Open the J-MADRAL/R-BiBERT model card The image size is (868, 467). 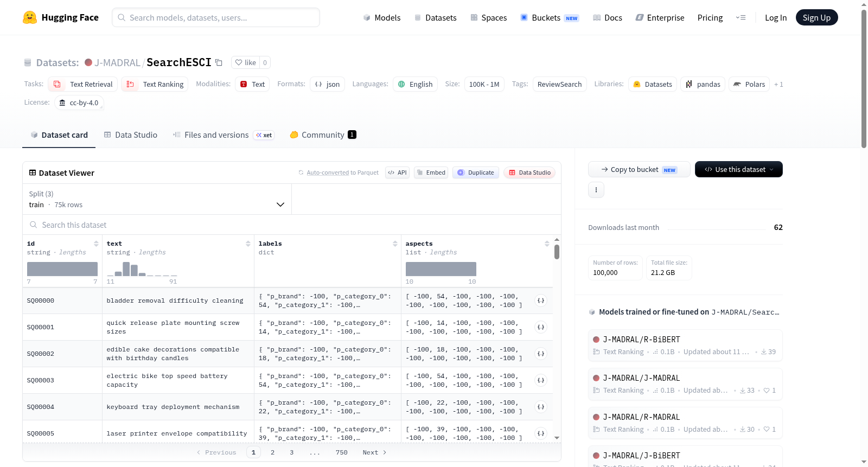685,345
